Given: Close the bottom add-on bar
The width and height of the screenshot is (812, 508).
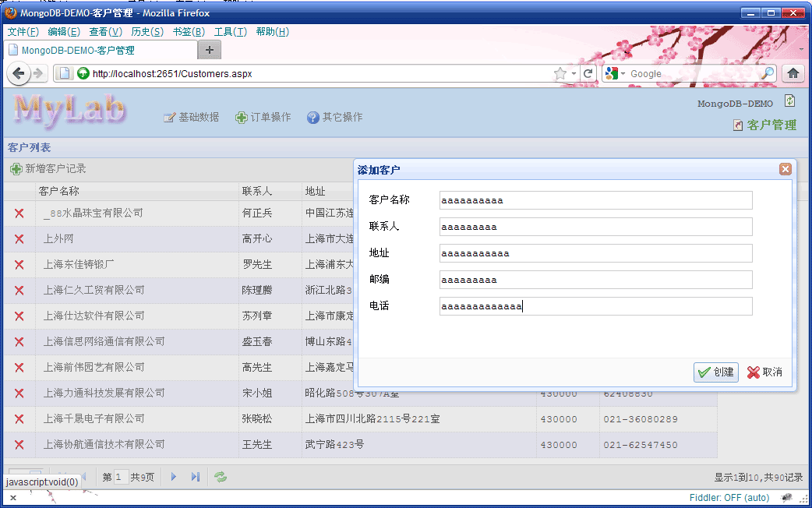Looking at the screenshot, I should (13, 498).
